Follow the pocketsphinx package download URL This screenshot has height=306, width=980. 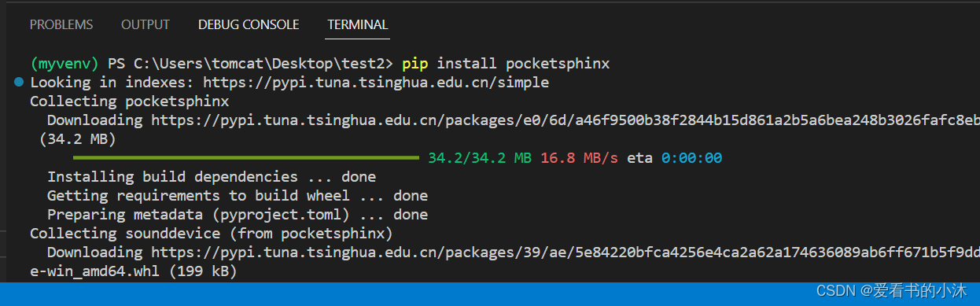pos(566,120)
